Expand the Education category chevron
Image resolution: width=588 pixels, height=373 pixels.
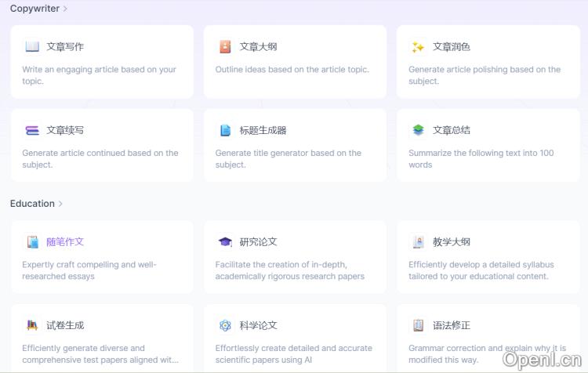(x=60, y=205)
